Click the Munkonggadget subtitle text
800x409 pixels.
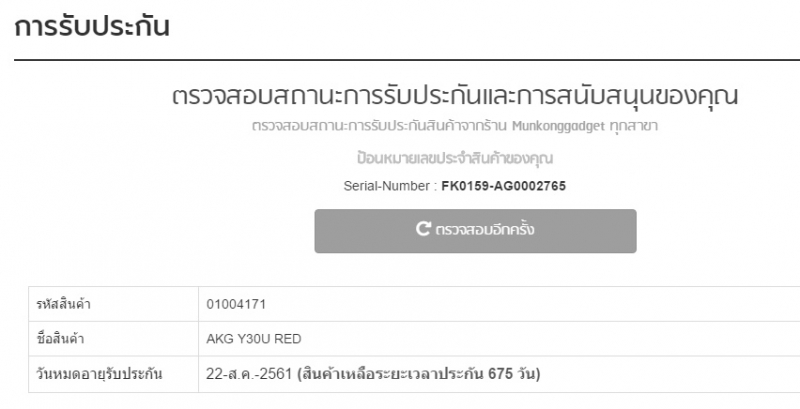click(x=455, y=128)
